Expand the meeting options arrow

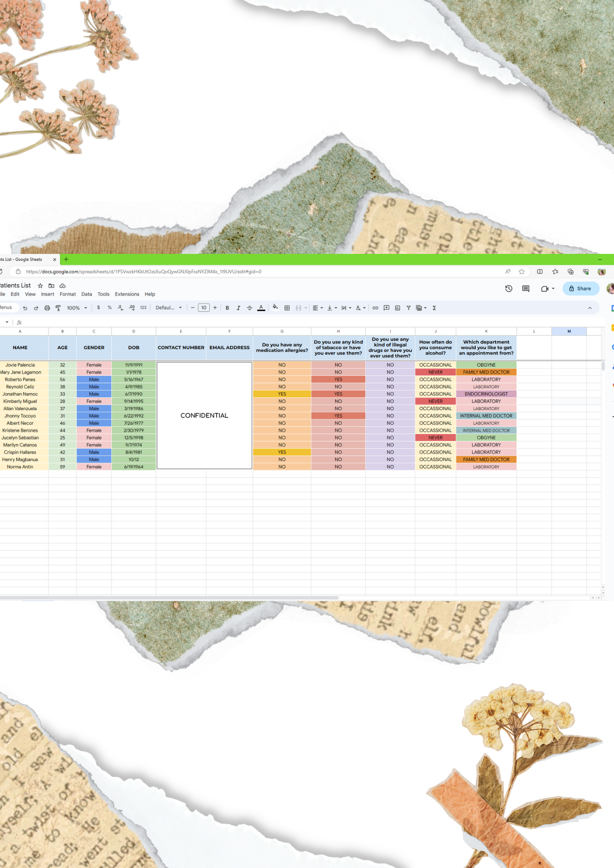(553, 289)
